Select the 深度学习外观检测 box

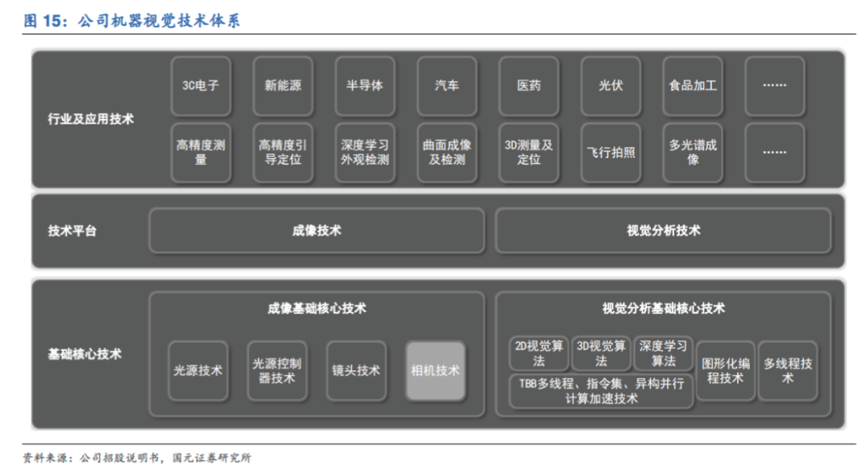365,153
